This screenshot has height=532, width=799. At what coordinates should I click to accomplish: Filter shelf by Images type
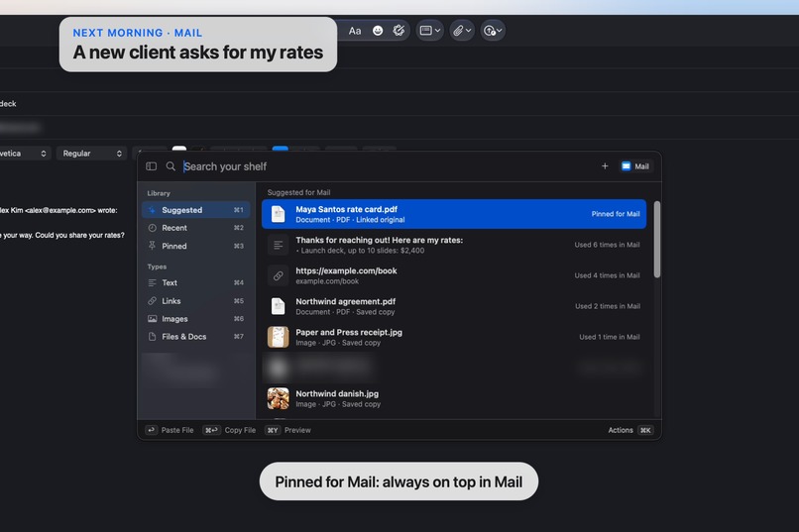click(196, 319)
